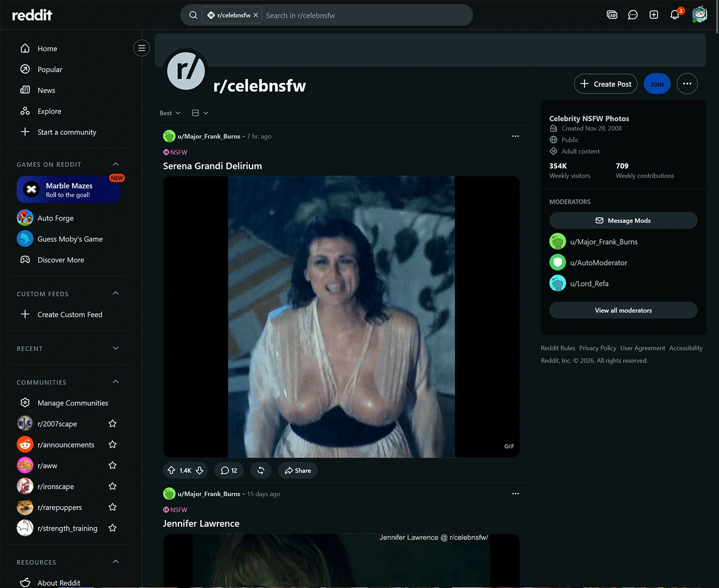Open the Reddit home logo
719x588 pixels.
[x=32, y=15]
